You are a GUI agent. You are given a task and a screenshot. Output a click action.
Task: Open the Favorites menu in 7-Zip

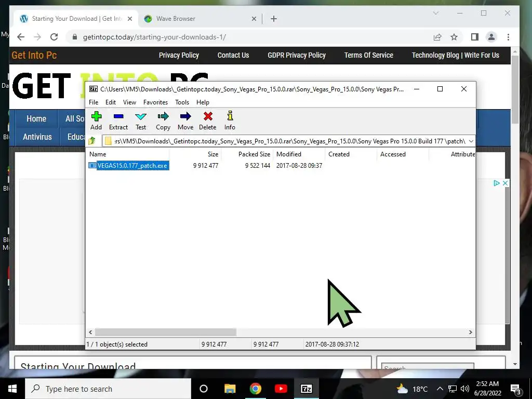pyautogui.click(x=155, y=102)
